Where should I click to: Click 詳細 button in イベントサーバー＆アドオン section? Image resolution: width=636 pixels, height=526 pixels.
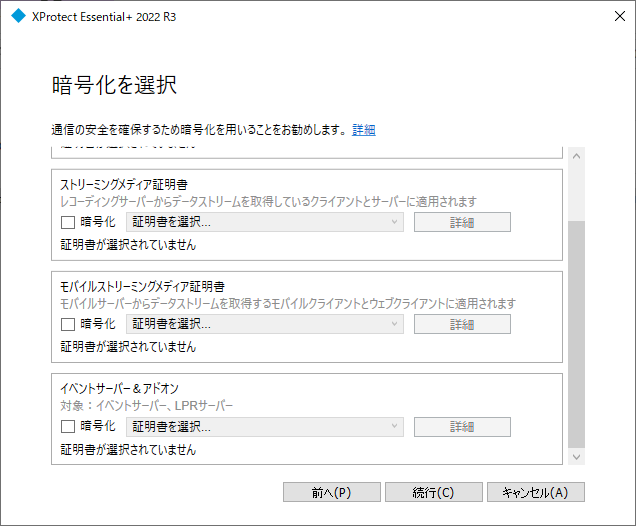coord(462,427)
